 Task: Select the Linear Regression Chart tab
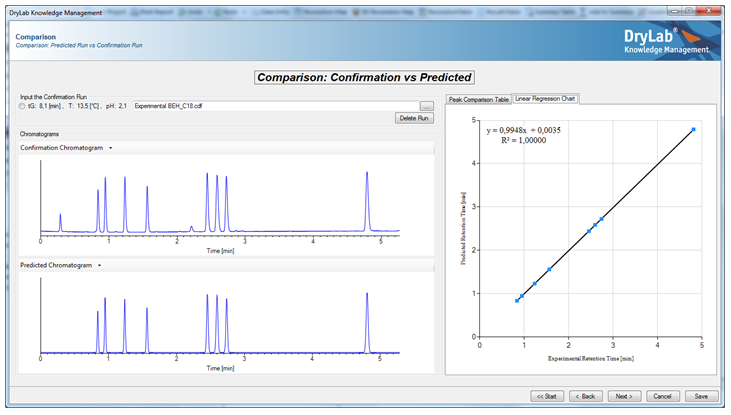pos(546,99)
